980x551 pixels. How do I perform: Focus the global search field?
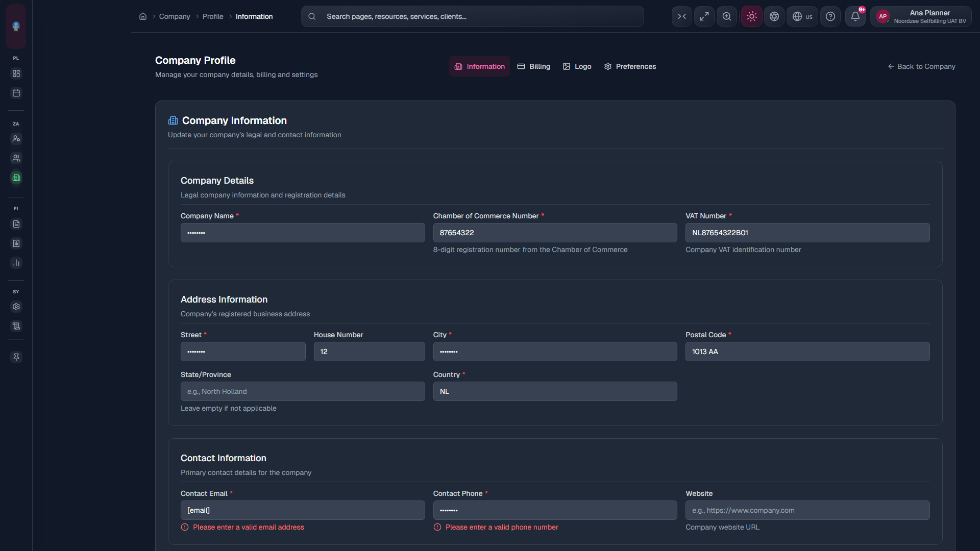click(x=473, y=16)
